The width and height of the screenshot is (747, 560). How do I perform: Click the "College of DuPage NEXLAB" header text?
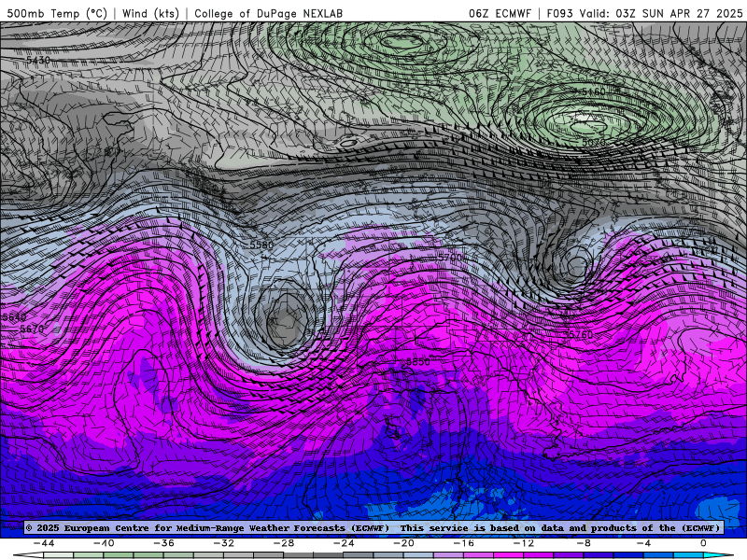[268, 13]
